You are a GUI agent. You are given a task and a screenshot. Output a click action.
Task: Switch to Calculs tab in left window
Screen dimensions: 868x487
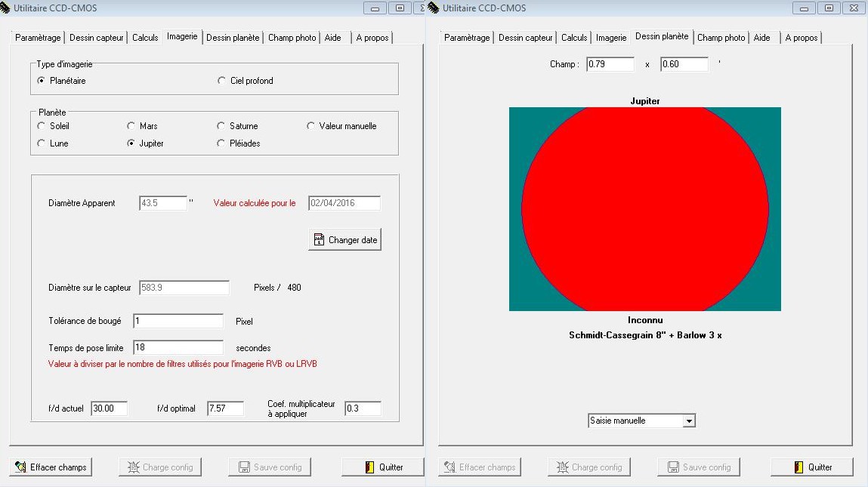pos(145,38)
